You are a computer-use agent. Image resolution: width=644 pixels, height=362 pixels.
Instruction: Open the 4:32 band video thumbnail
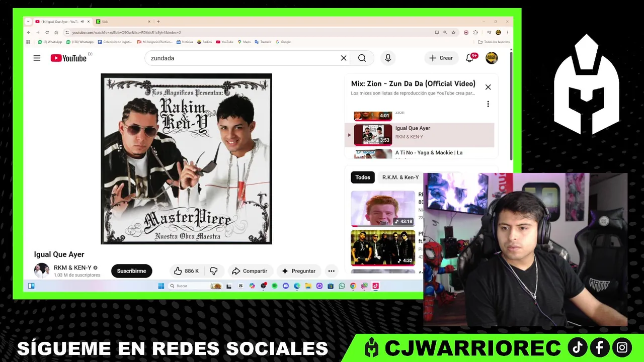tap(382, 248)
